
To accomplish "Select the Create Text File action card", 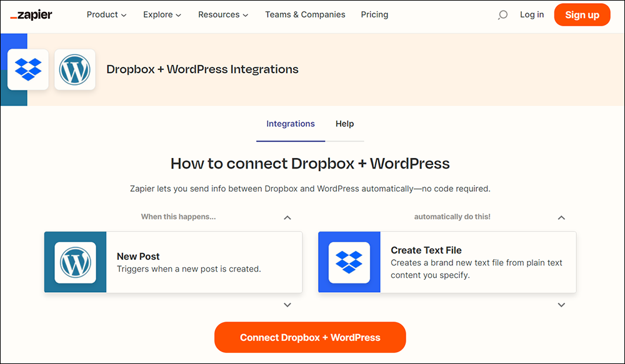I will 447,262.
